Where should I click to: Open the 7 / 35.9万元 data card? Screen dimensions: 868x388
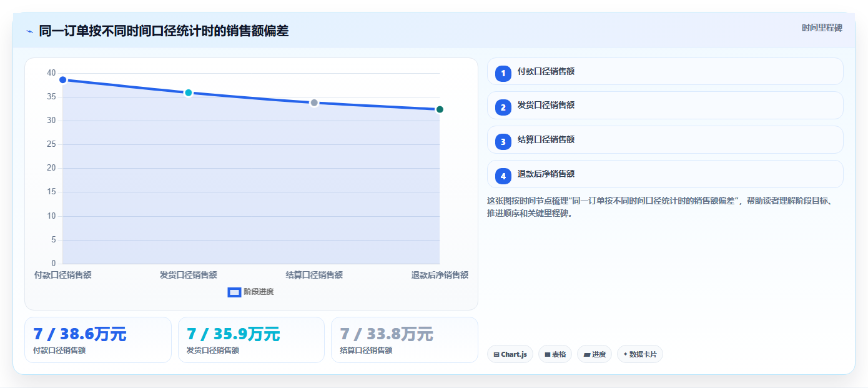[251, 340]
